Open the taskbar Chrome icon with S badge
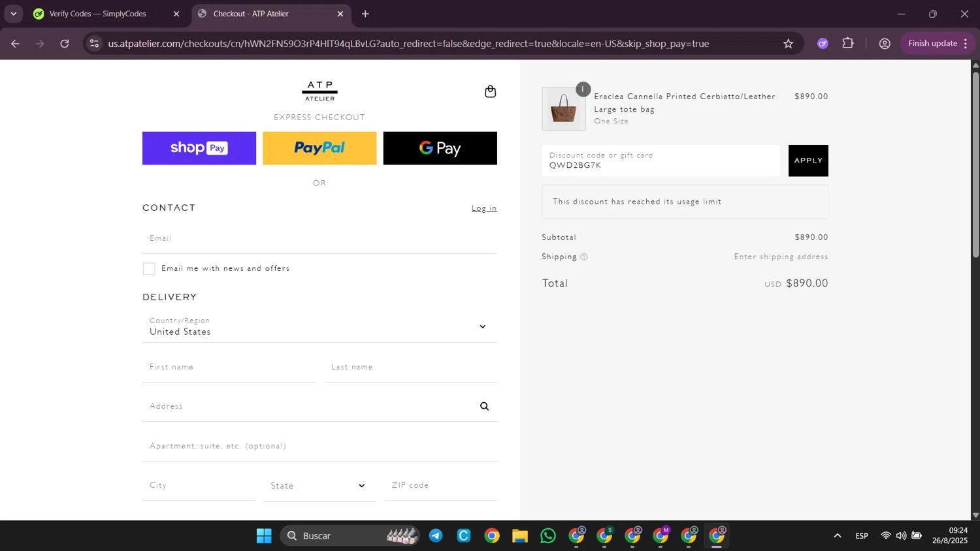The height and width of the screenshot is (551, 980). (605, 536)
